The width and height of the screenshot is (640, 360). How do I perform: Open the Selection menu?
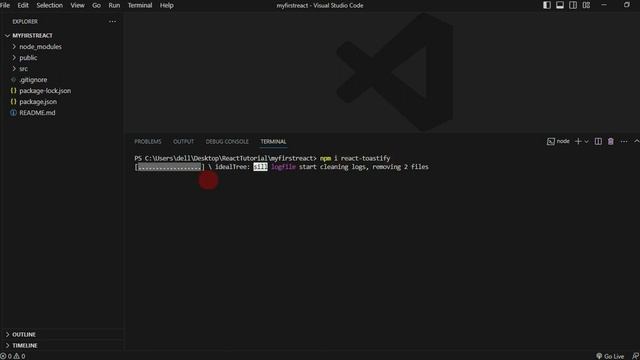click(49, 5)
